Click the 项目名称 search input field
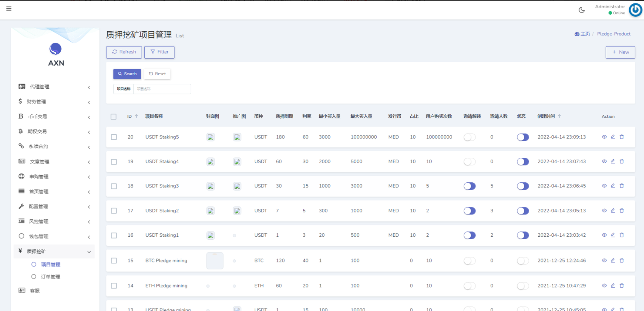Image resolution: width=644 pixels, height=311 pixels. [162, 89]
